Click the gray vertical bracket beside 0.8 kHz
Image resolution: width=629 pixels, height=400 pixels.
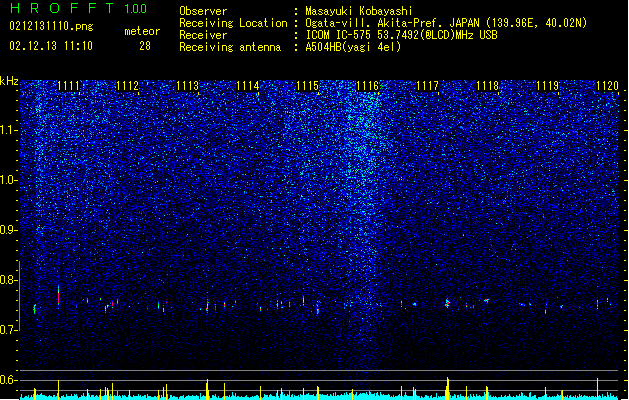(20, 296)
